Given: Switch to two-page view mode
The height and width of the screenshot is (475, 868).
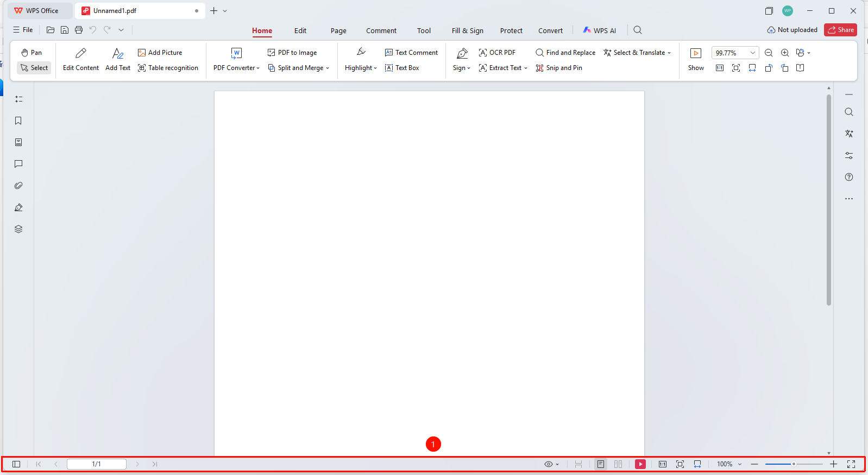Looking at the screenshot, I should 618,464.
